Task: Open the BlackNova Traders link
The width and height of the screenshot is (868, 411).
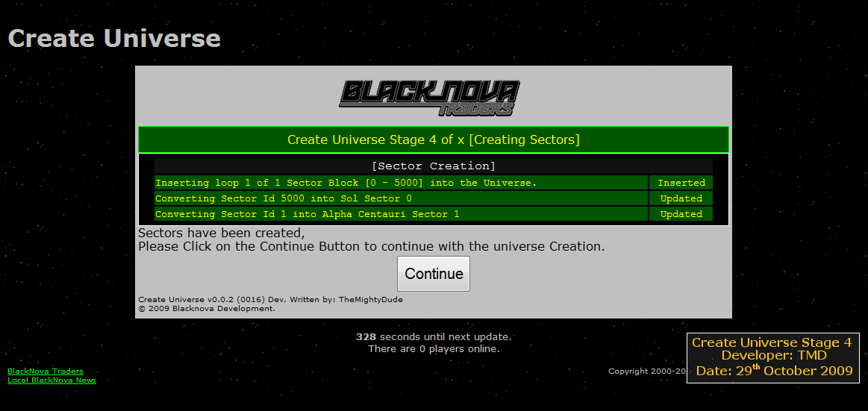Action: pos(46,371)
